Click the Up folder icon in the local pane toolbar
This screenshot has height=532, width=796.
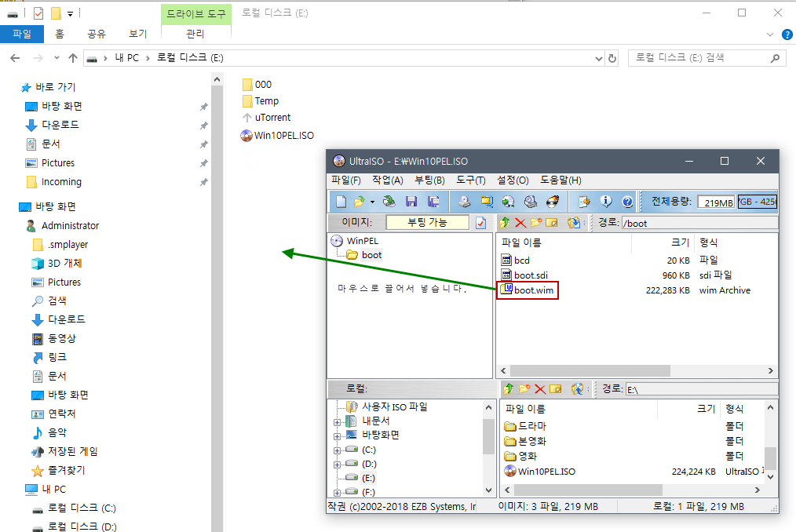(x=508, y=389)
